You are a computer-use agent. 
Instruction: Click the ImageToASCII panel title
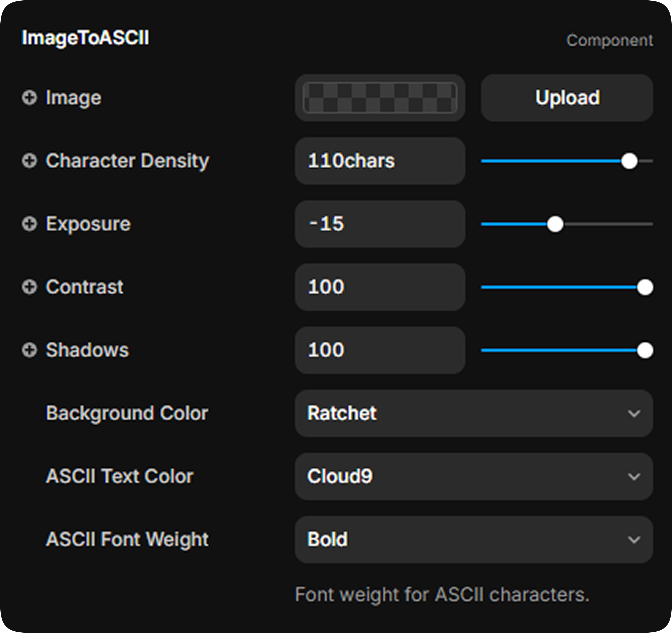85,38
